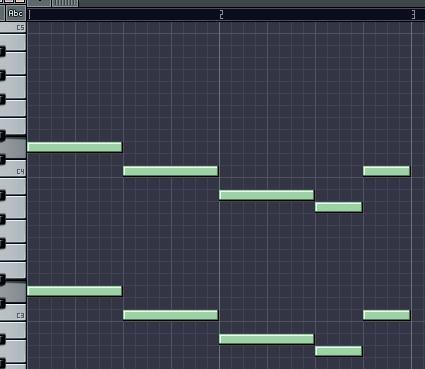Play the C3 piano key
425x369 pixels.
13,314
